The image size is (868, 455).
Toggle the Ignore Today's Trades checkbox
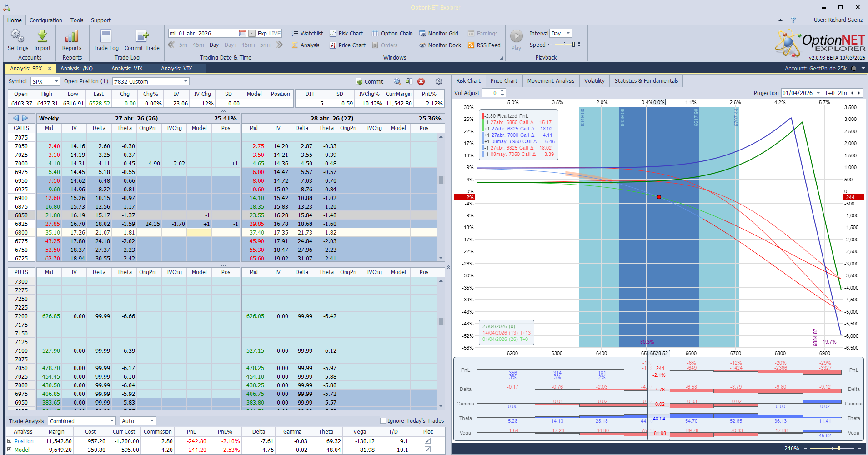(383, 420)
